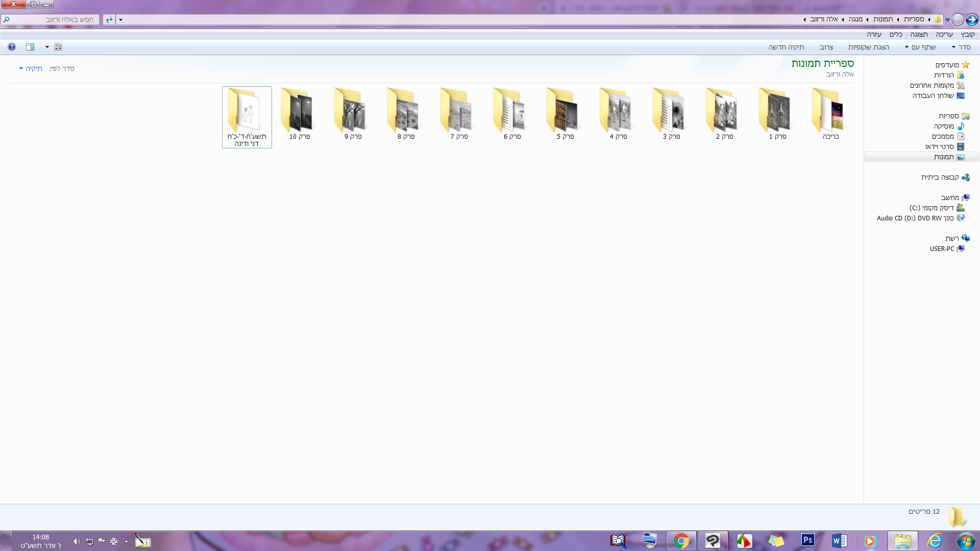The height and width of the screenshot is (551, 980).
Task: Toggle the preview pane button
Action: (x=30, y=47)
